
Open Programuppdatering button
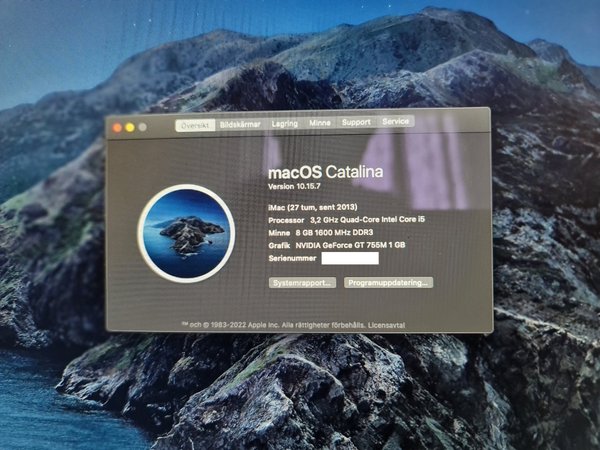388,283
